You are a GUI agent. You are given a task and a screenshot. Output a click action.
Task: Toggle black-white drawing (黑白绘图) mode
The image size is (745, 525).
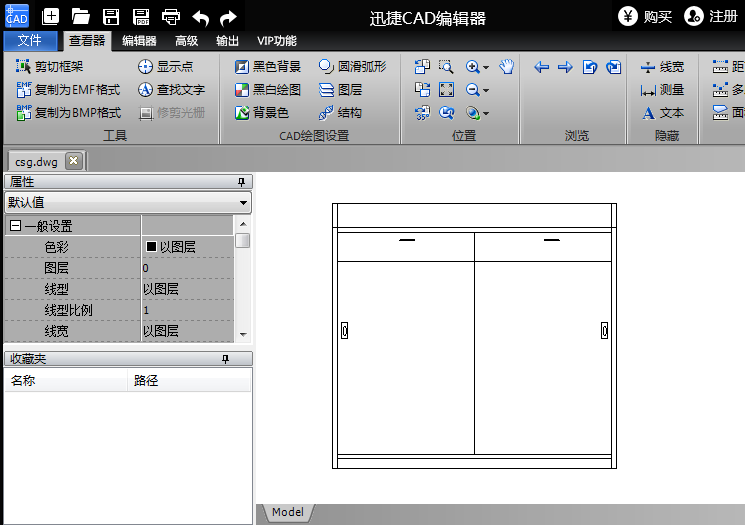[x=267, y=90]
